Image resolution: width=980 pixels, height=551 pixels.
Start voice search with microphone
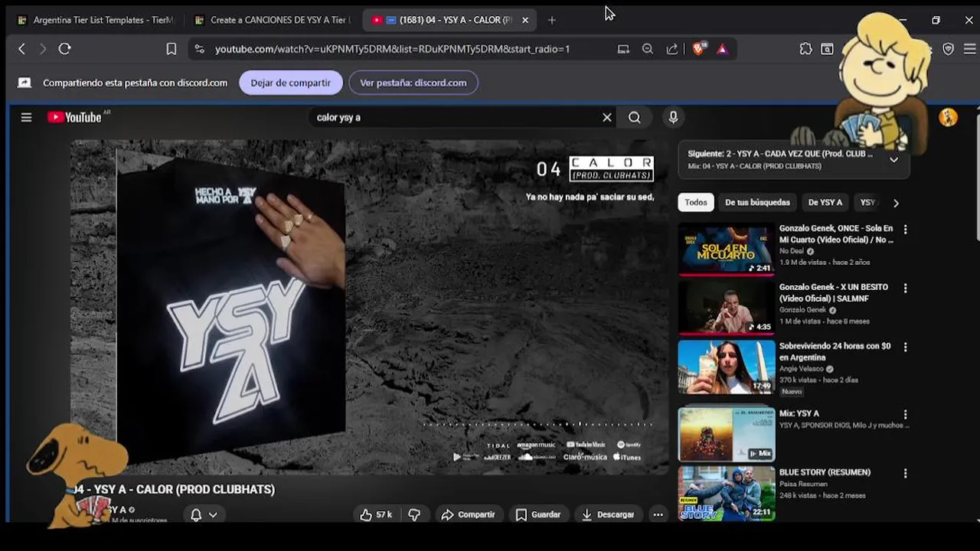coord(673,117)
